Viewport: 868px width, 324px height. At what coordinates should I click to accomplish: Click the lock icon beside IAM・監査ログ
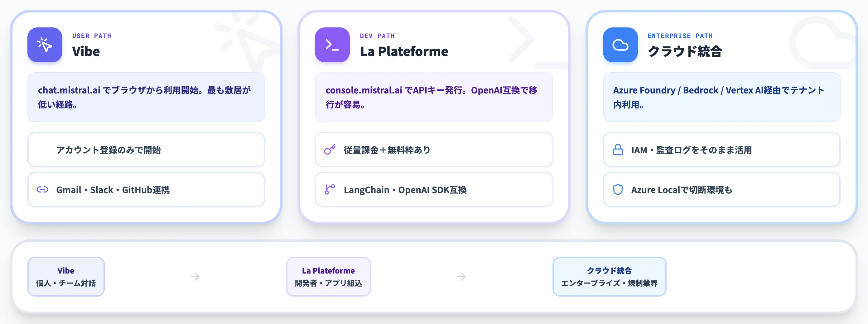tap(618, 150)
